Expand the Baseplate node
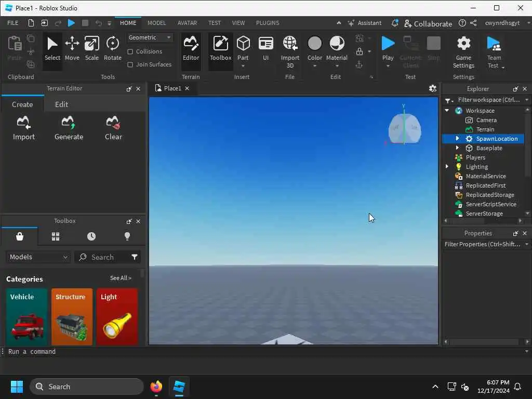The width and height of the screenshot is (532, 399). 457,148
